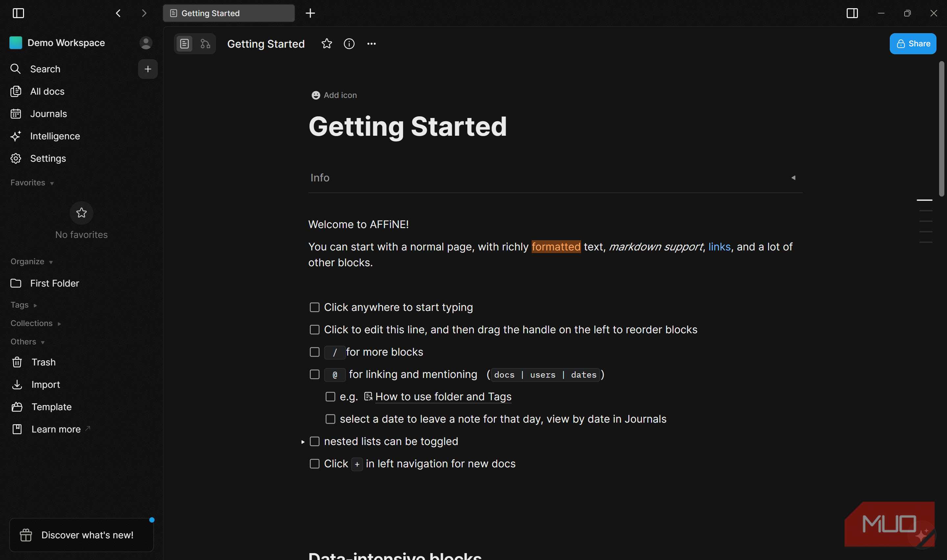
Task: Click the Add icon emoji button
Action: click(334, 95)
